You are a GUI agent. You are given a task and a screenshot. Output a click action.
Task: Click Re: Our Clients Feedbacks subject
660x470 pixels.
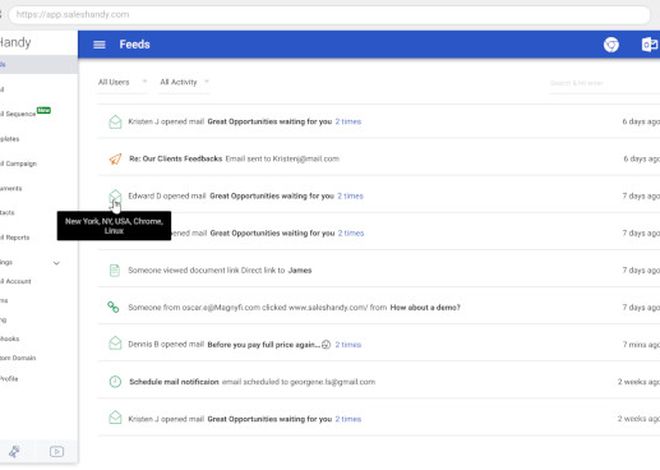pyautogui.click(x=176, y=159)
